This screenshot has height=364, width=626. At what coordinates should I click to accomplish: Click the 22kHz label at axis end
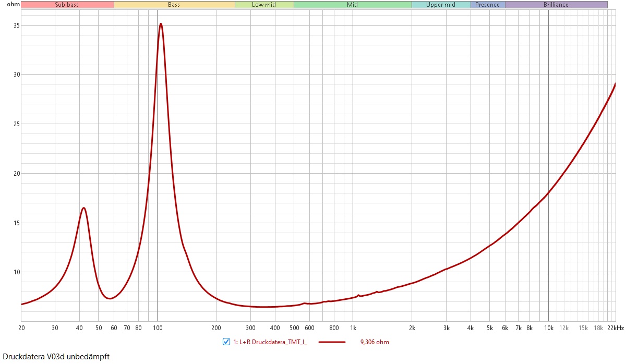click(615, 328)
